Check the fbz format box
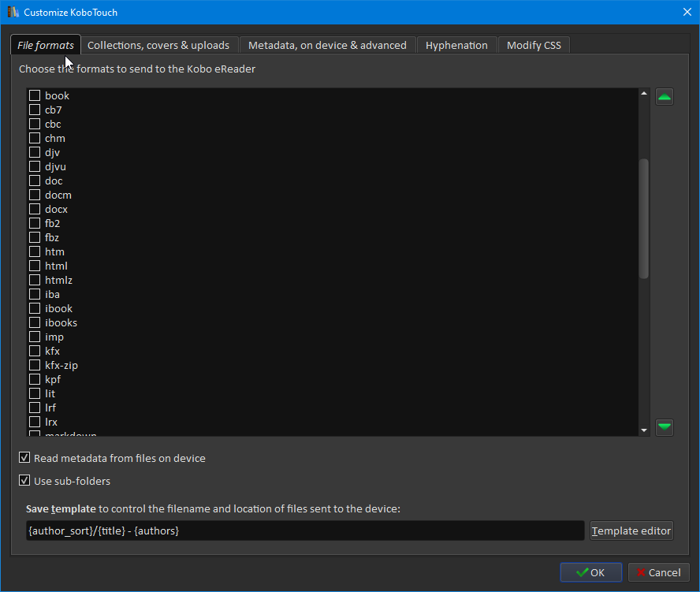Viewport: 700px width, 592px height. point(35,237)
